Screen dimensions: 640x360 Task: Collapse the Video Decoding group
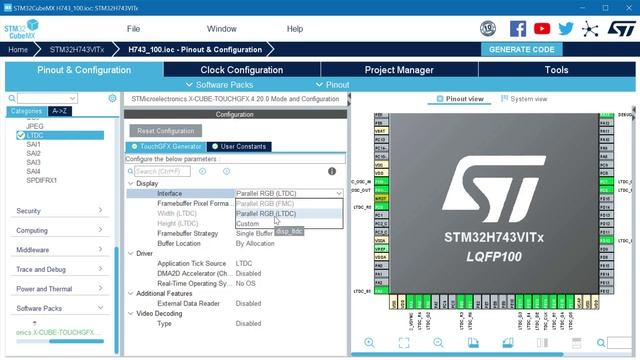pos(131,313)
